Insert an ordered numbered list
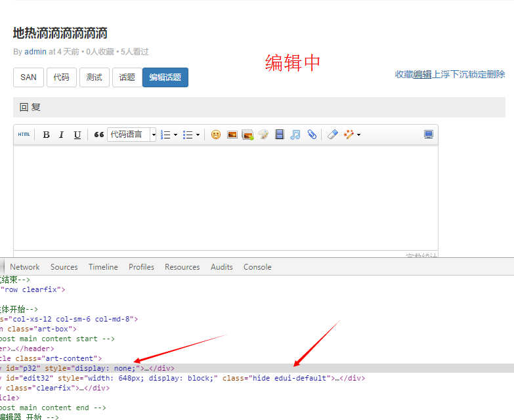Image resolution: width=514 pixels, height=420 pixels. tap(165, 135)
